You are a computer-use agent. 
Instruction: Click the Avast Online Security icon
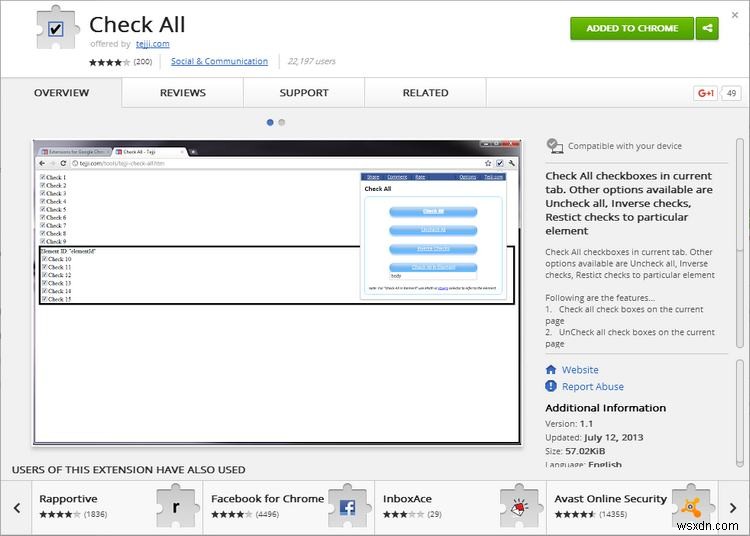click(691, 506)
